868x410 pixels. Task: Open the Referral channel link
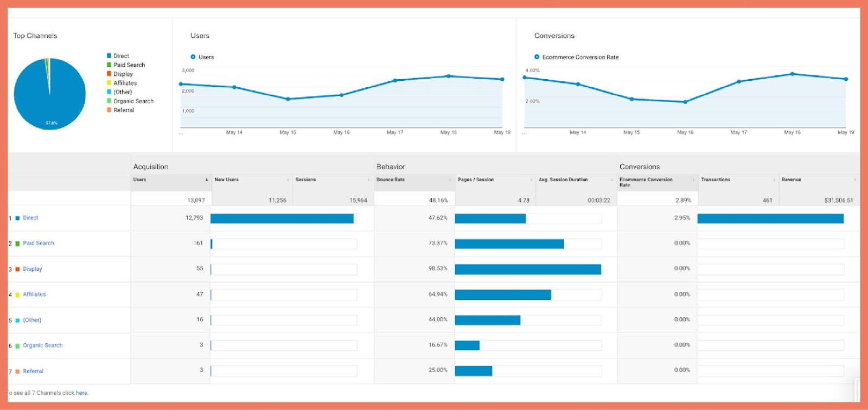click(x=33, y=371)
